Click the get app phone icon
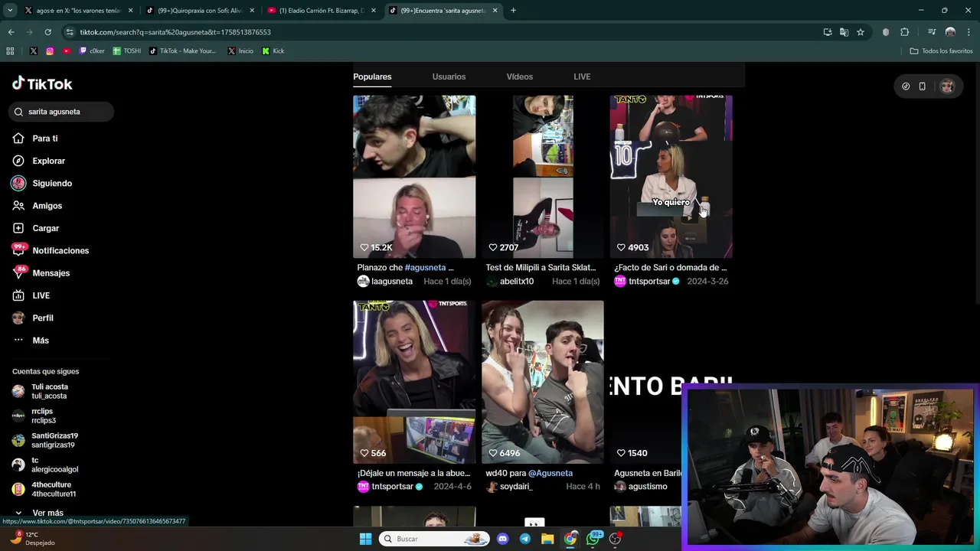Screen dimensions: 980x551 click(x=923, y=86)
